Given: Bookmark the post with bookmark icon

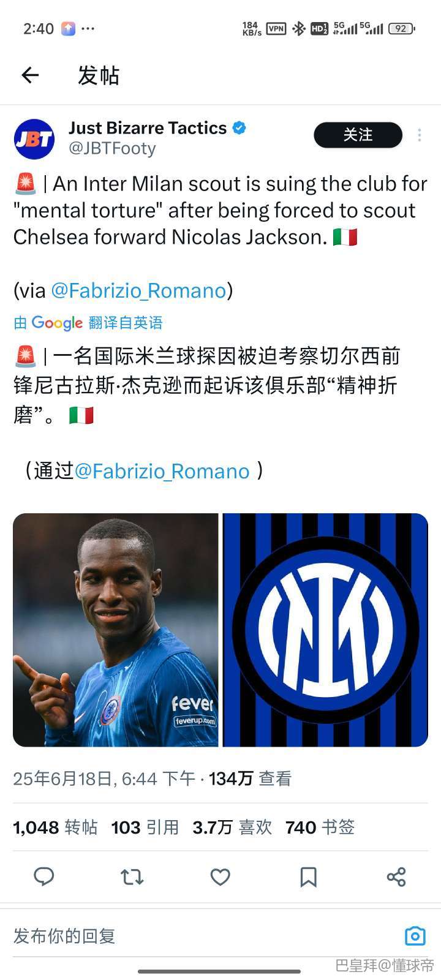Looking at the screenshot, I should [x=308, y=877].
